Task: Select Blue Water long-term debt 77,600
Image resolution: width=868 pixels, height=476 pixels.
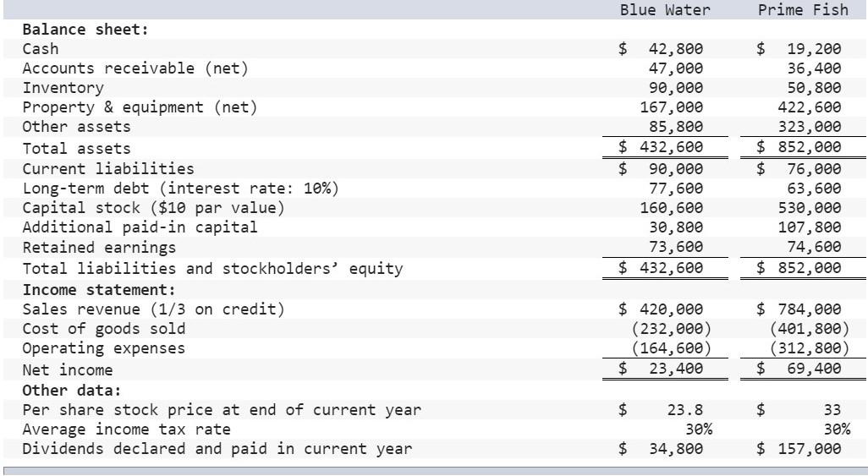Action: pos(676,189)
